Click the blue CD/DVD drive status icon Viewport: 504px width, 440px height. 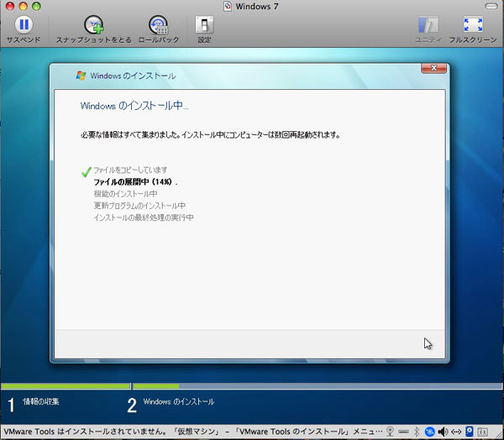tap(429, 432)
